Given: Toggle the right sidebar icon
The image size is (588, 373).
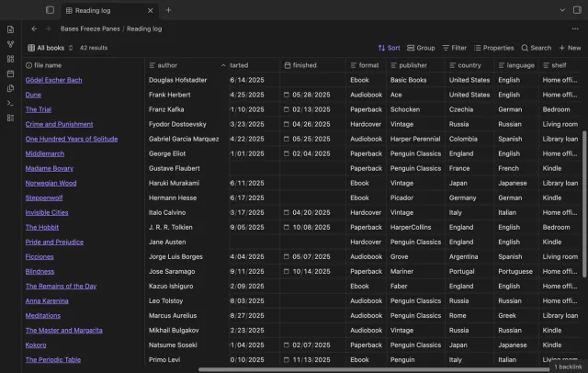Looking at the screenshot, I should click(x=577, y=10).
